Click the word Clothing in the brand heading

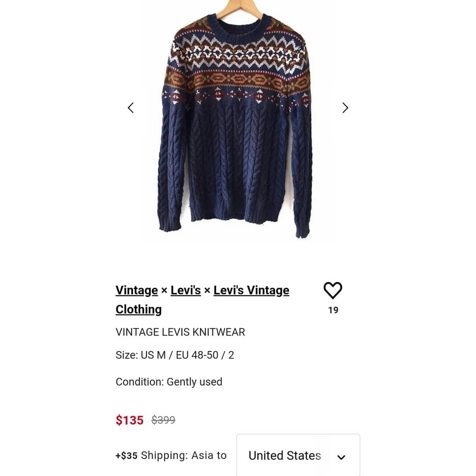tap(138, 309)
